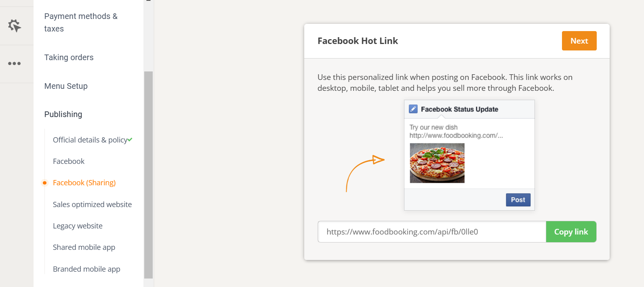
Task: Open Official details & policy page
Action: [90, 140]
